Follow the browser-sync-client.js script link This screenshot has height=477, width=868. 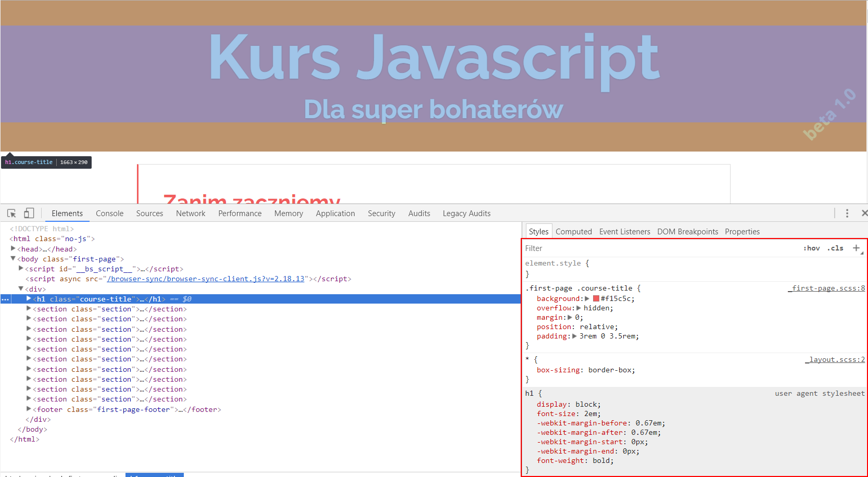[x=206, y=279]
